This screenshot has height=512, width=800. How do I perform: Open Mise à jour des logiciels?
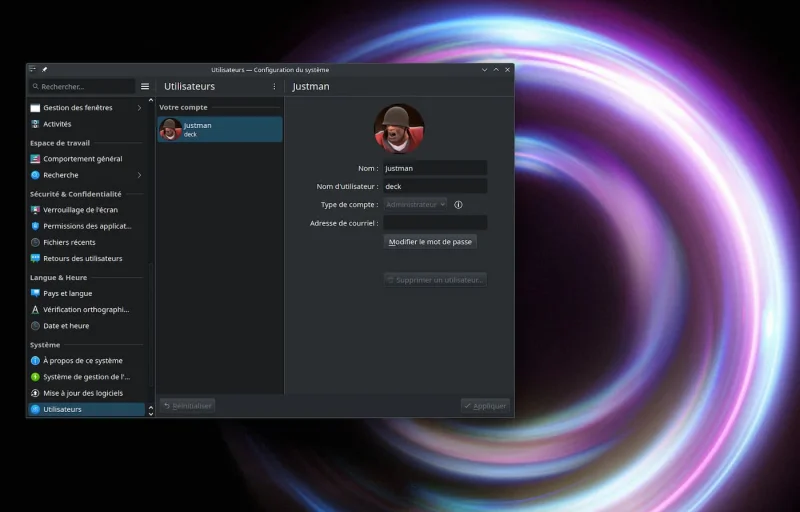(86, 393)
